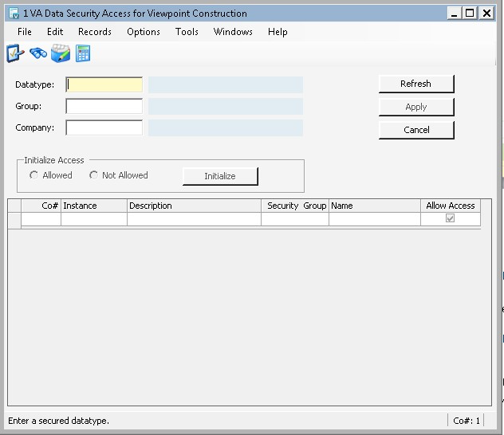Click the empty Description cell in first row
The height and width of the screenshot is (435, 504).
194,219
